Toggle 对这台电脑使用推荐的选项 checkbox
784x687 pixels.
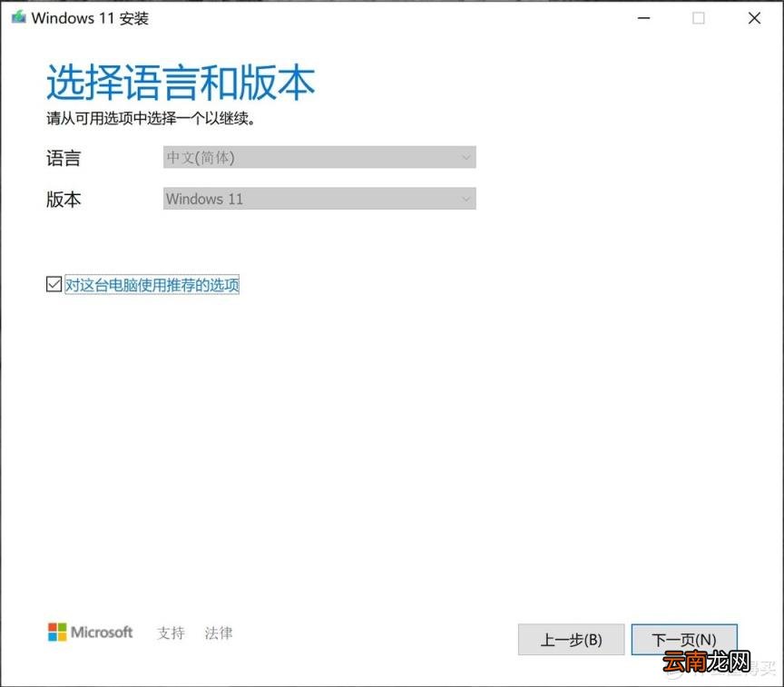click(x=54, y=284)
